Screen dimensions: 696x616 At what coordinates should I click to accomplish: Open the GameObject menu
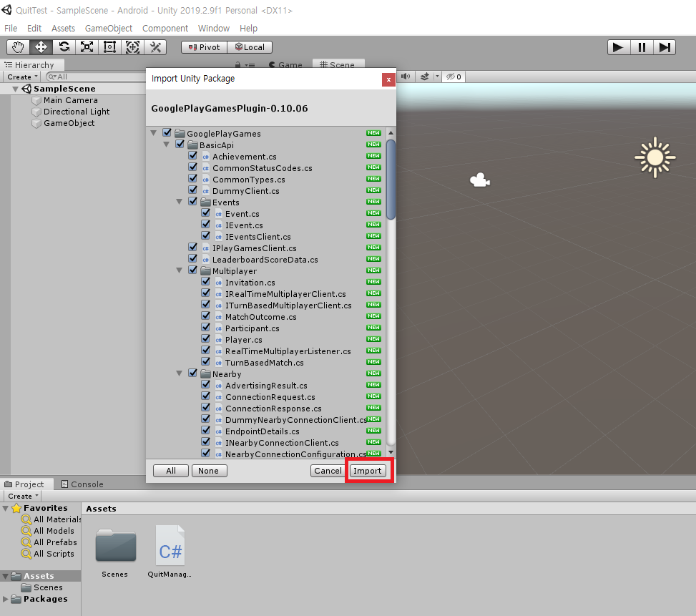click(108, 29)
